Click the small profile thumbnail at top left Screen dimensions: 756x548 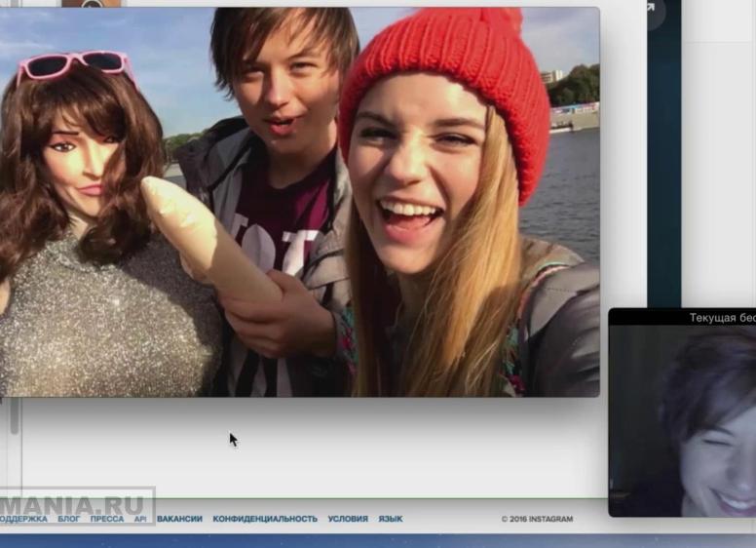(91, 4)
